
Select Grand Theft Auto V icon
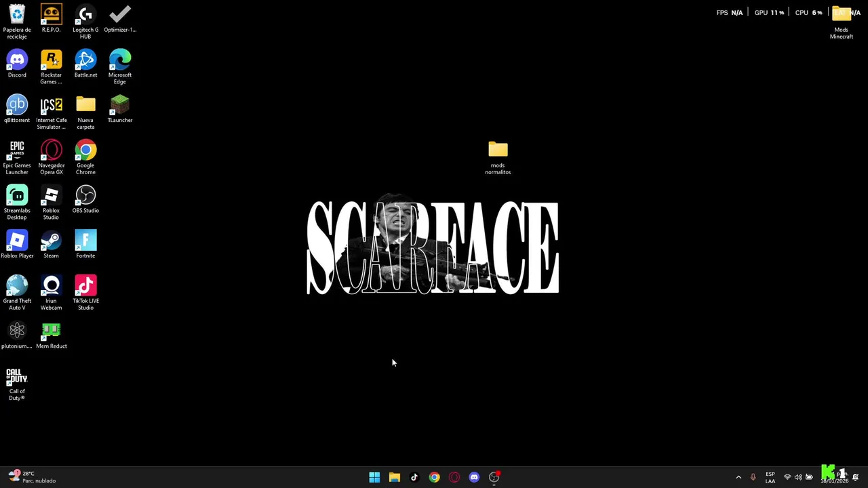17,293
